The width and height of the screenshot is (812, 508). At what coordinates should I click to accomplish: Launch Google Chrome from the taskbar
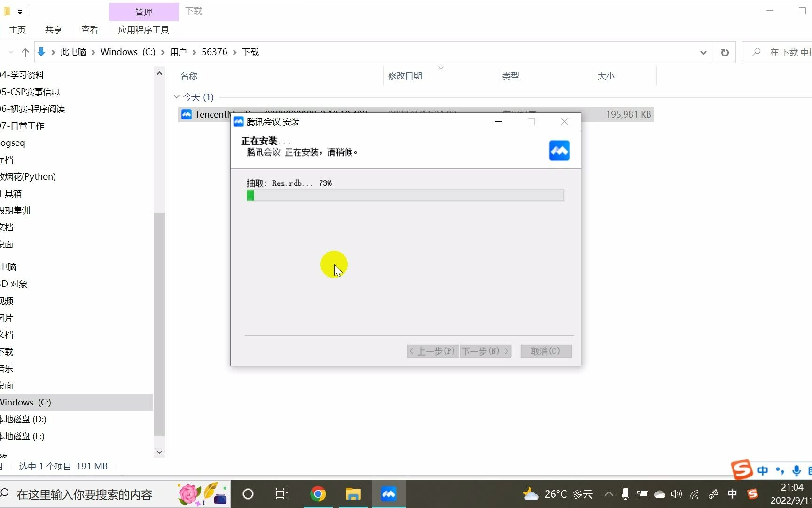318,494
